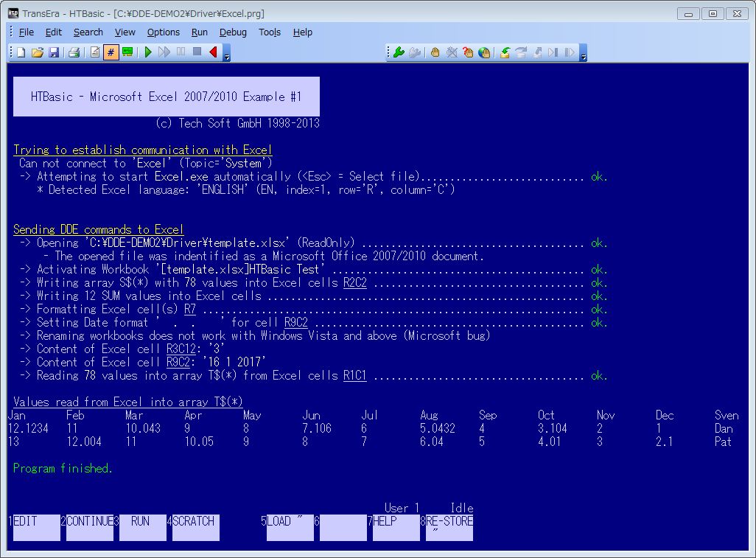Expand the debug toolbar overflow options arrow
756x558 pixels.
583,53
